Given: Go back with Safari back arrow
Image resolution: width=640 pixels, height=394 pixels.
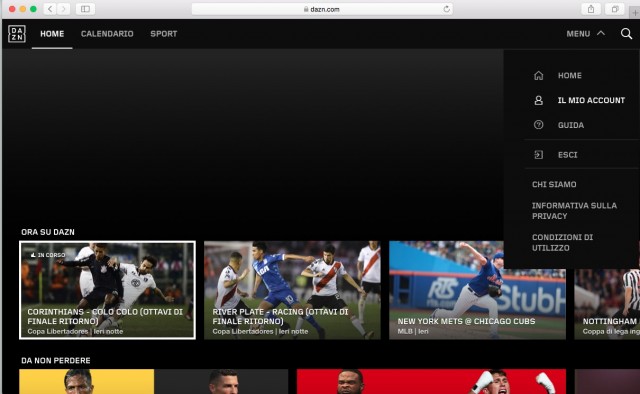Looking at the screenshot, I should point(50,9).
